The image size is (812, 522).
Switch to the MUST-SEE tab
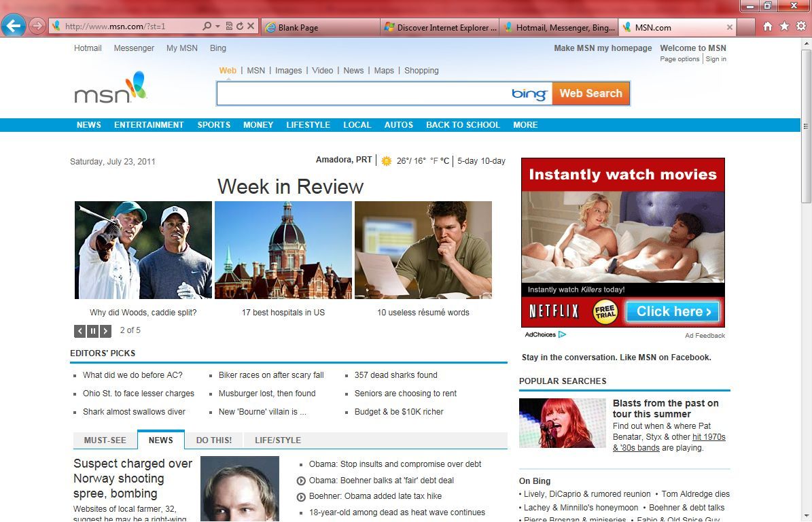coord(105,440)
